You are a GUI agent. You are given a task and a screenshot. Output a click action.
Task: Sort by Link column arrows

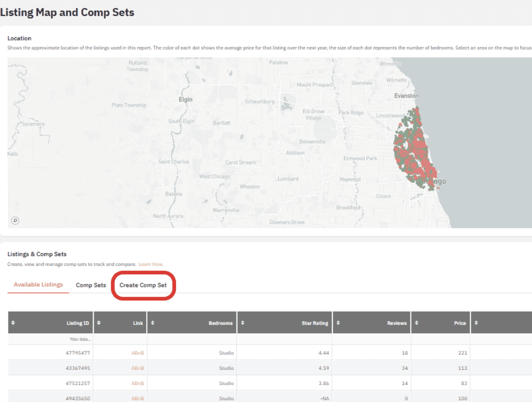[x=99, y=323]
